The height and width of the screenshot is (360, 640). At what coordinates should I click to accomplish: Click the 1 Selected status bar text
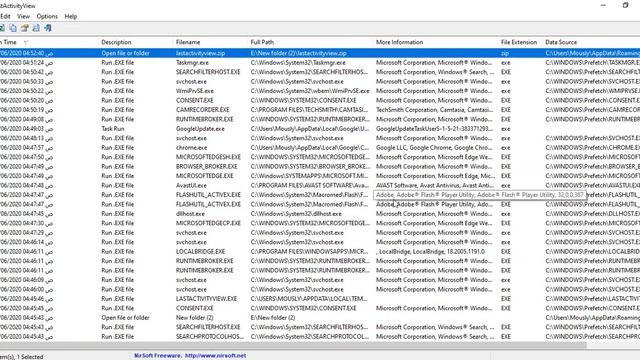[x=29, y=356]
